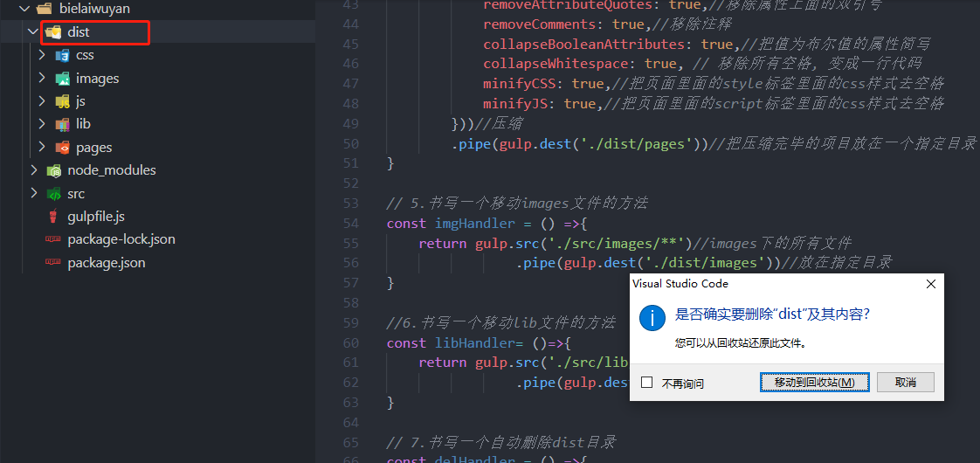Screen dimensions: 980x463
Task: Click the blue info icon in dialog
Action: [x=652, y=318]
